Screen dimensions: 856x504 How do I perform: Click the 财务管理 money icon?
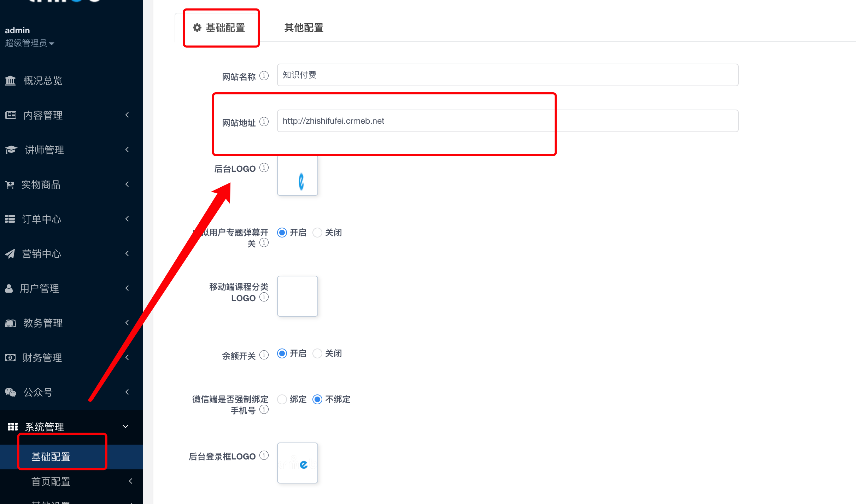(x=10, y=358)
